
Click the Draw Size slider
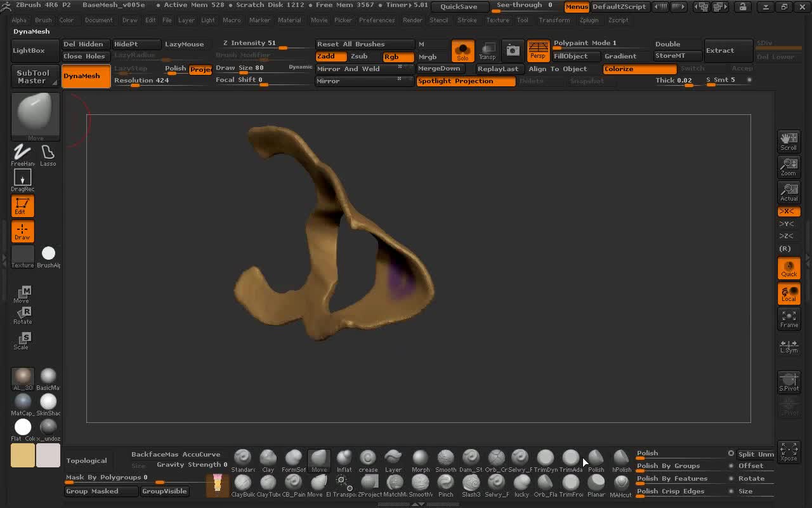264,69
